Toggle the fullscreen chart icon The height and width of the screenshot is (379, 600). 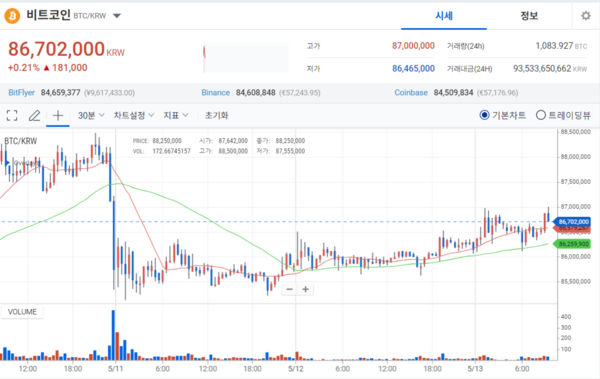(12, 115)
